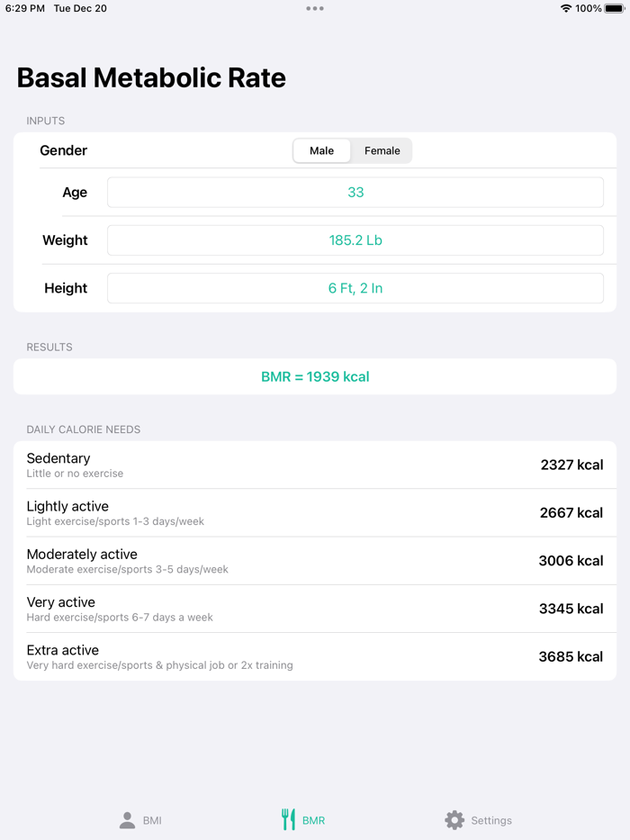This screenshot has width=630, height=840.
Task: Open Settings via the gear icon
Action: tap(454, 820)
